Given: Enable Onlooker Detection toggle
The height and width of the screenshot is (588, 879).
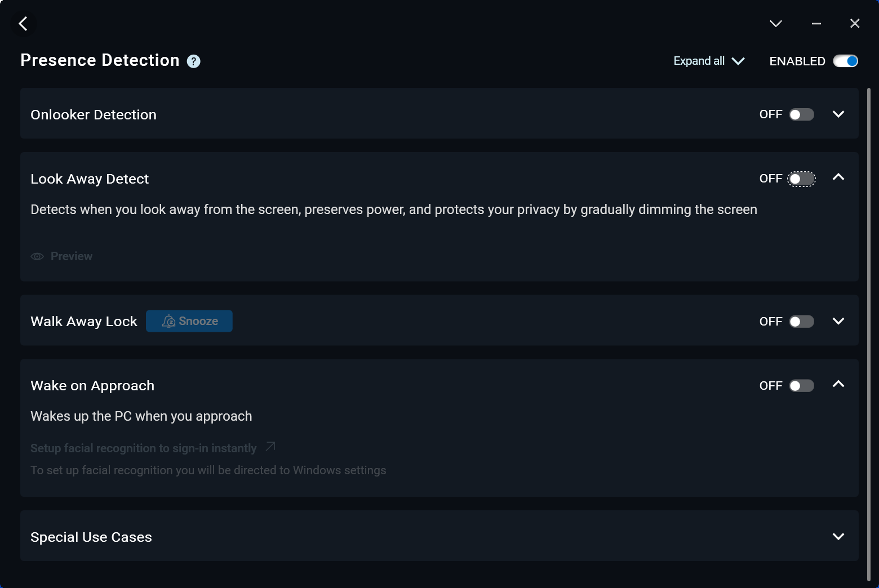Looking at the screenshot, I should click(x=801, y=115).
